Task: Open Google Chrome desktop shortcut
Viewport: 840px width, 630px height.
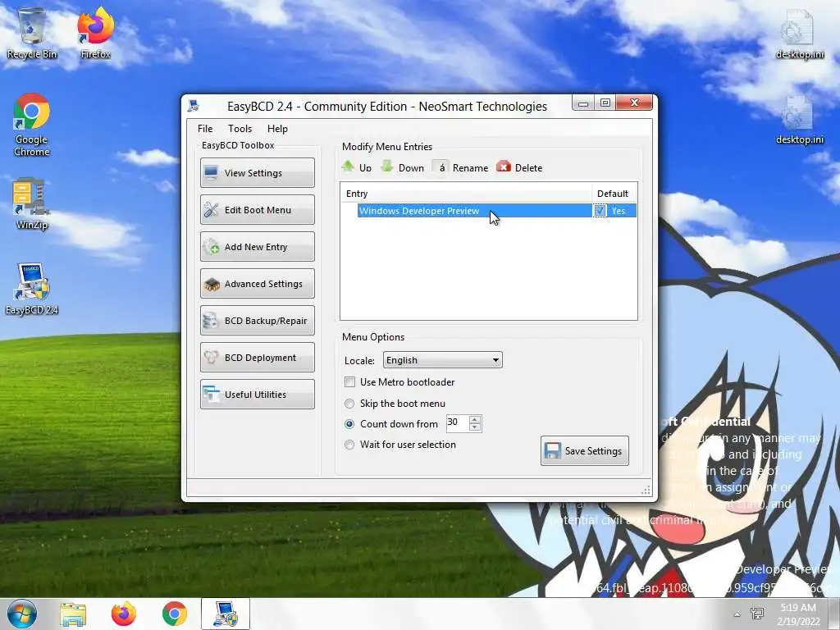Action: coord(32,126)
